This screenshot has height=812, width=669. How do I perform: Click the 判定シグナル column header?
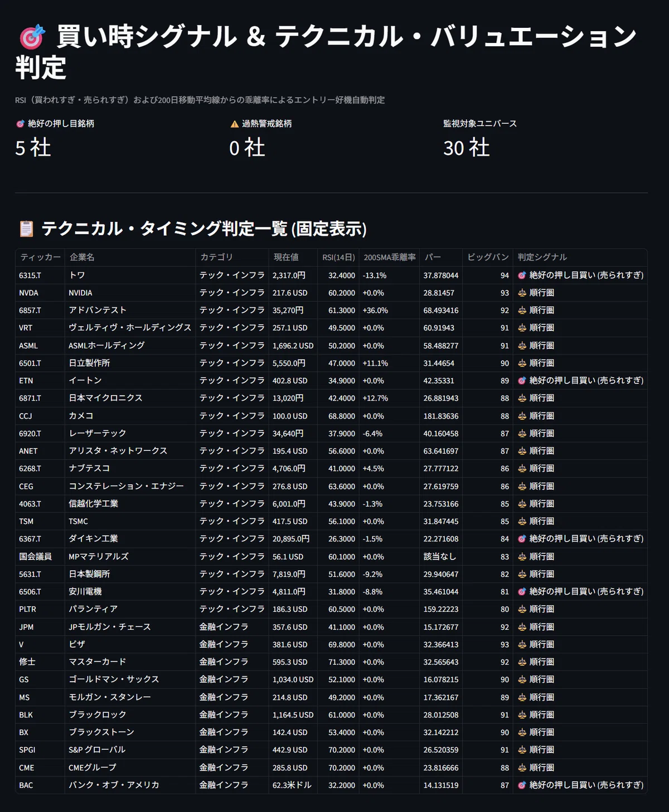coord(580,257)
